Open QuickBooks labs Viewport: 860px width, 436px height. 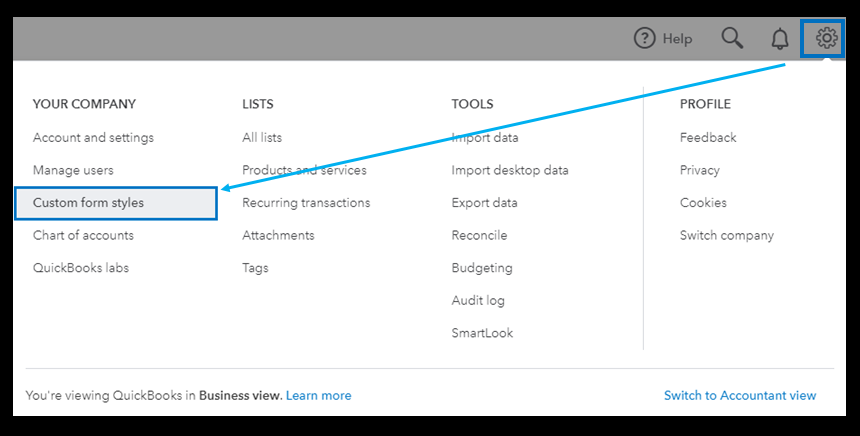(x=81, y=268)
